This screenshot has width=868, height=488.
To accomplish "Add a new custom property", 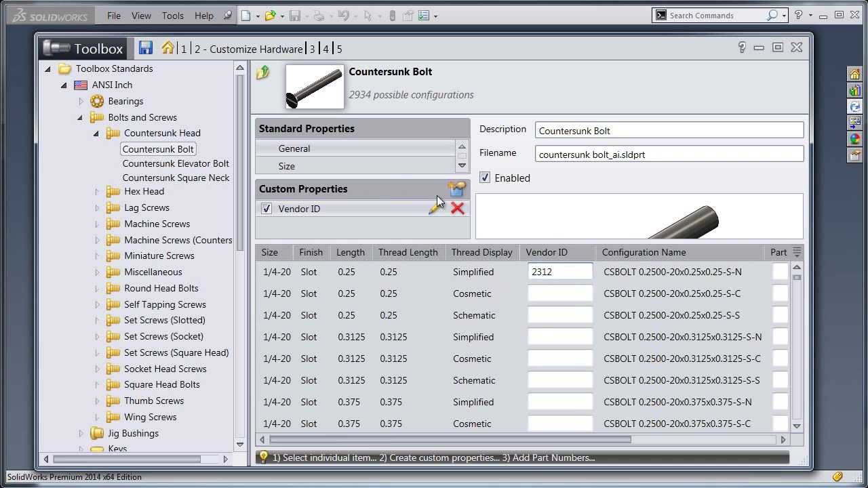I will [456, 189].
